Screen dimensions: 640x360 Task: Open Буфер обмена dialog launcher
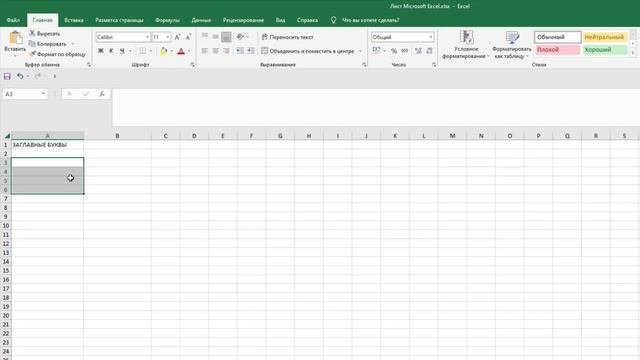click(89, 64)
